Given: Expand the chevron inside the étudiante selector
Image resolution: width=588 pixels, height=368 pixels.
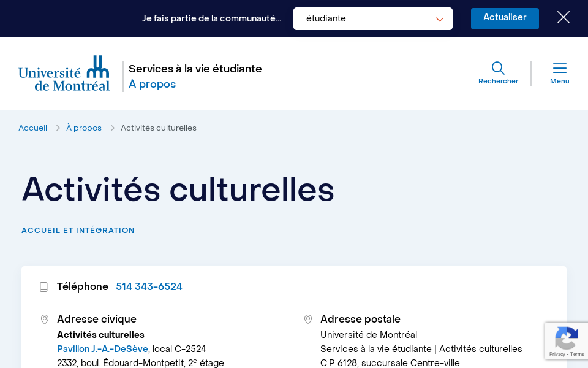Looking at the screenshot, I should click(x=440, y=19).
